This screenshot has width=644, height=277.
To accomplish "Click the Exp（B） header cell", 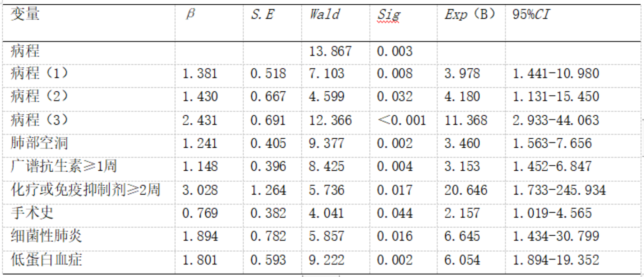I will click(x=470, y=14).
